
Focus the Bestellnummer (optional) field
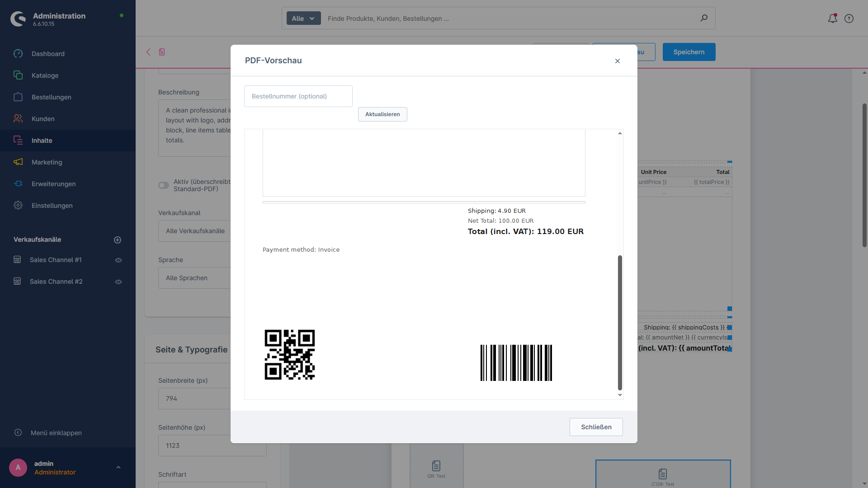pos(298,96)
